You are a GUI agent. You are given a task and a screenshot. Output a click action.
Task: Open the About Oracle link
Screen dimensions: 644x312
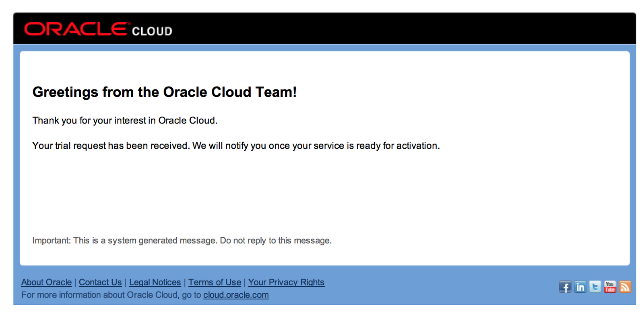coord(46,282)
